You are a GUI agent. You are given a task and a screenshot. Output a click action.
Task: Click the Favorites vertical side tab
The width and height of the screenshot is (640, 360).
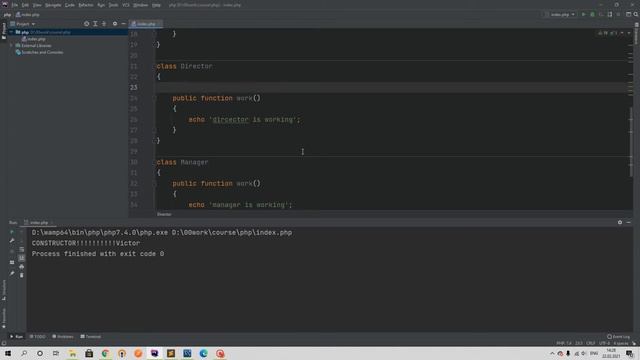[4, 318]
